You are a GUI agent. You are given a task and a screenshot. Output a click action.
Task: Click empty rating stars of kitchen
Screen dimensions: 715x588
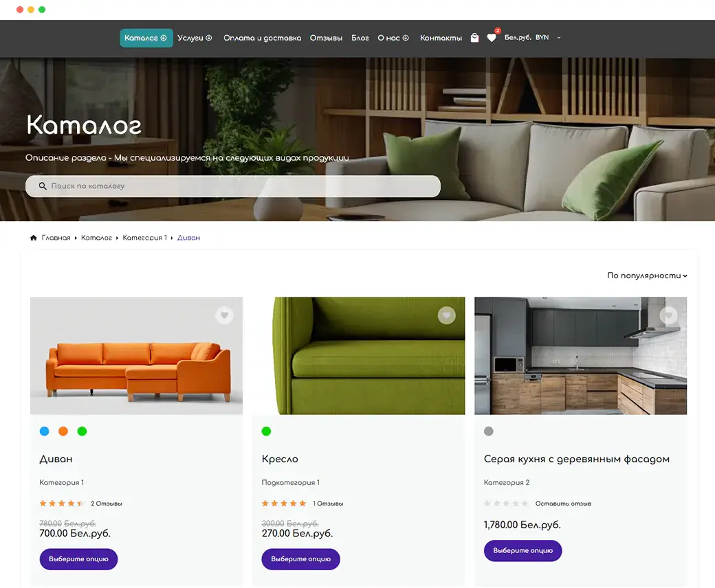click(506, 504)
